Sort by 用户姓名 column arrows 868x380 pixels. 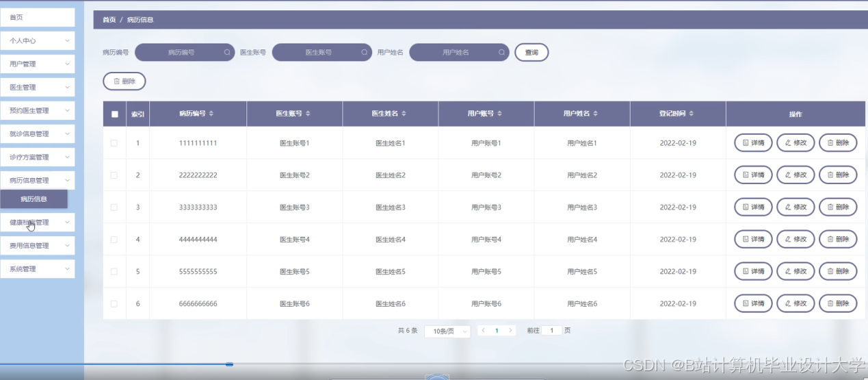(595, 114)
